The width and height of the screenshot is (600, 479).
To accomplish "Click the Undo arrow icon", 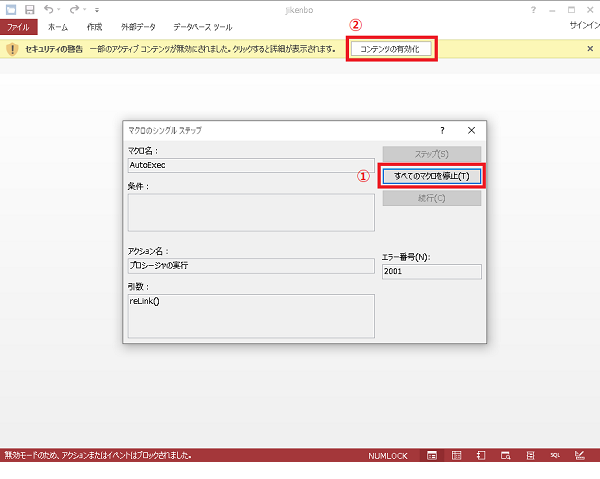I will click(46, 9).
